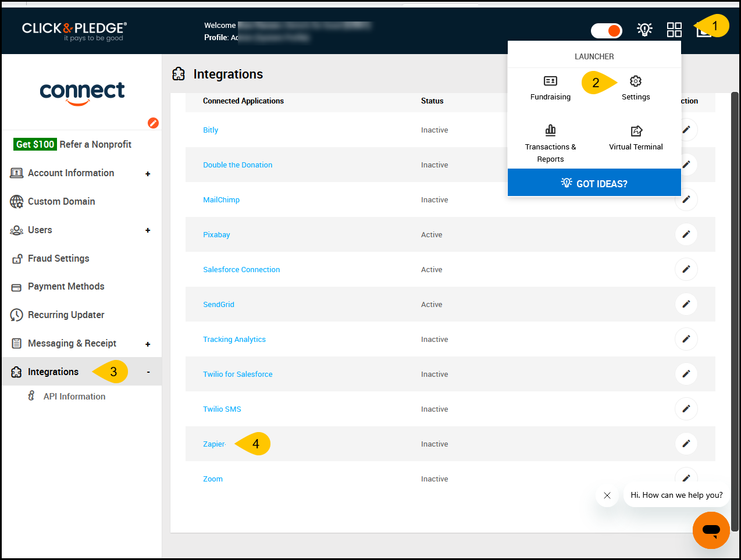Open Fraud Settings in sidebar

click(x=59, y=258)
